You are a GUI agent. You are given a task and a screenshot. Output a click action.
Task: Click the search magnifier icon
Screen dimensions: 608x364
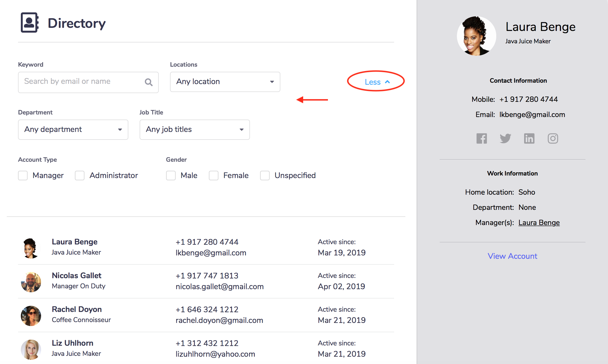pos(149,82)
